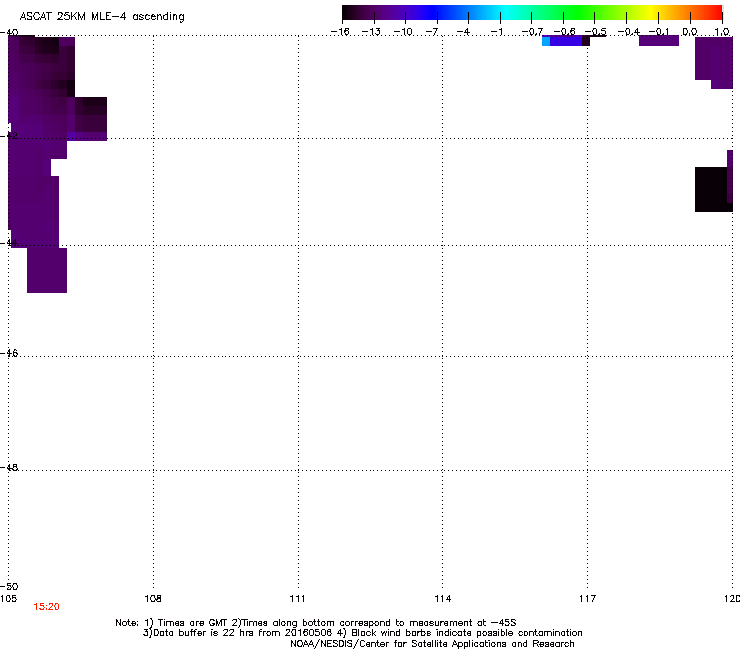Click the -48 latitude axis label
Screen dimensions: 740x650
tap(9, 467)
